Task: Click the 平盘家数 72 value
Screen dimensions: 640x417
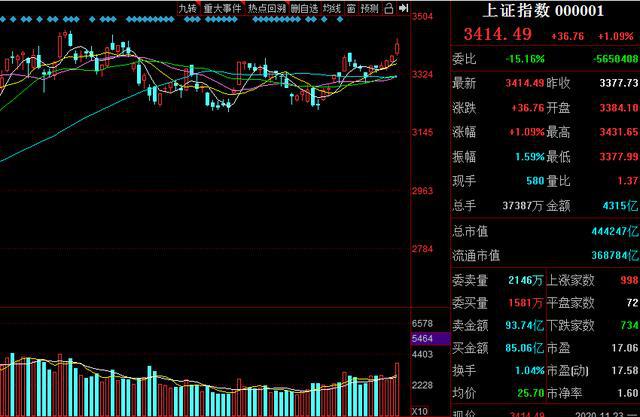Action: tap(632, 303)
